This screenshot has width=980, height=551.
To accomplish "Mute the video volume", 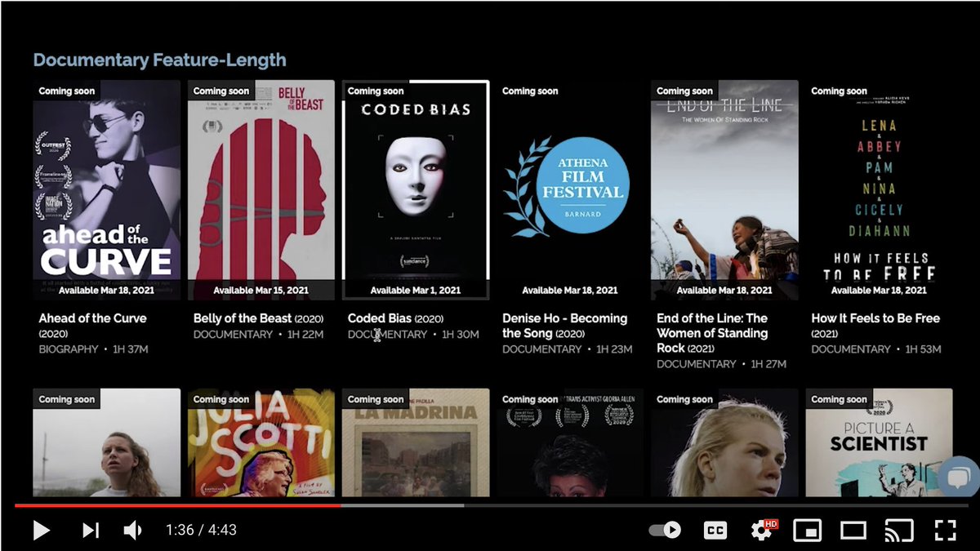I will point(132,531).
